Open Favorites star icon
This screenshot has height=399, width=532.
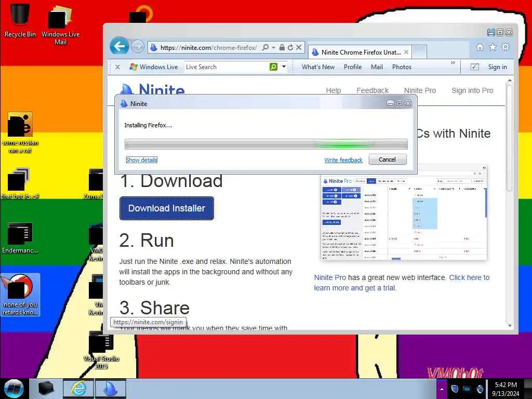click(493, 47)
